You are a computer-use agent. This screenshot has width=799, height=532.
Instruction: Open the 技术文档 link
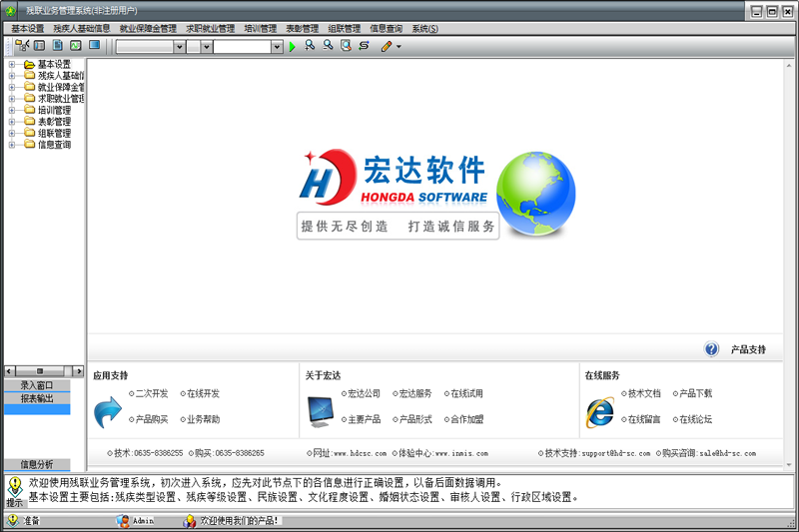pyautogui.click(x=644, y=393)
